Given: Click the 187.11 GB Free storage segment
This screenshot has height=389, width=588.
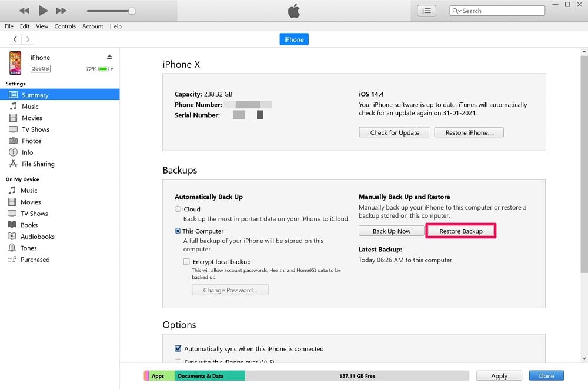Looking at the screenshot, I should coord(357,376).
